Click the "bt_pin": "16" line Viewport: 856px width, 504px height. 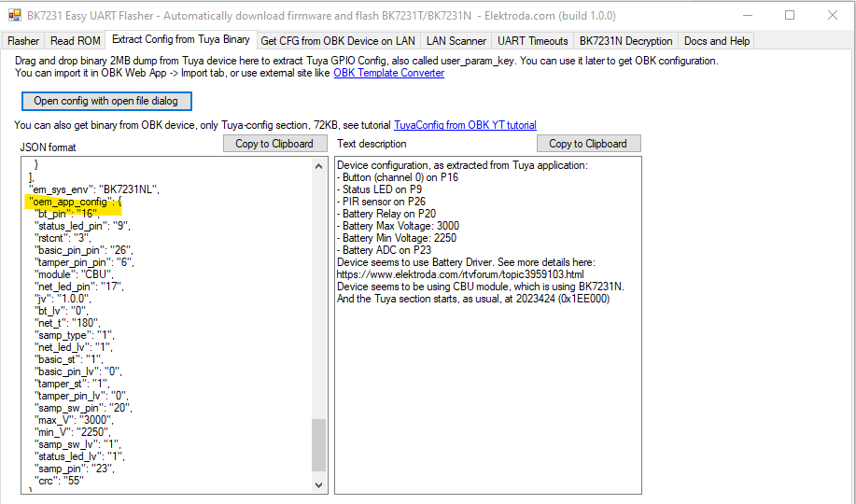tap(66, 214)
